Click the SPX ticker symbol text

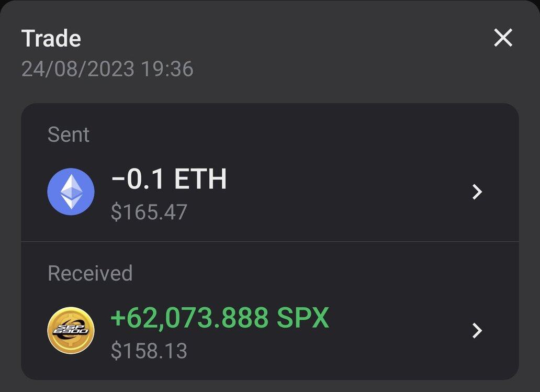(x=303, y=318)
